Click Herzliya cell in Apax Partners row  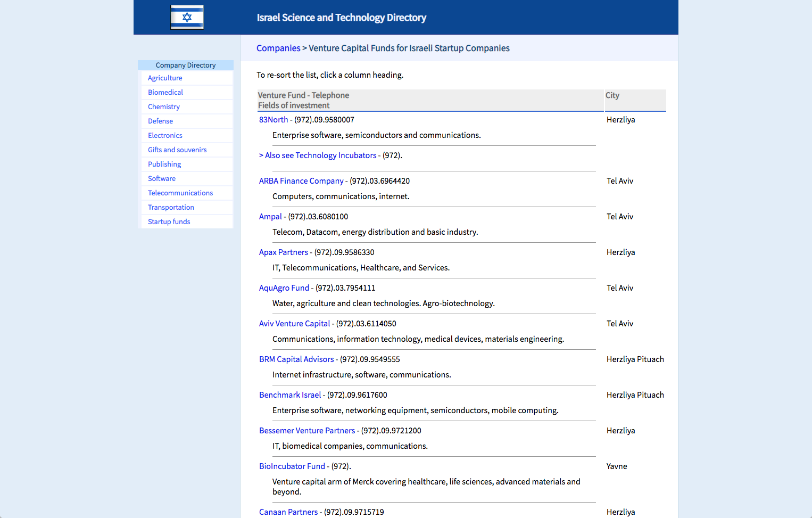621,252
